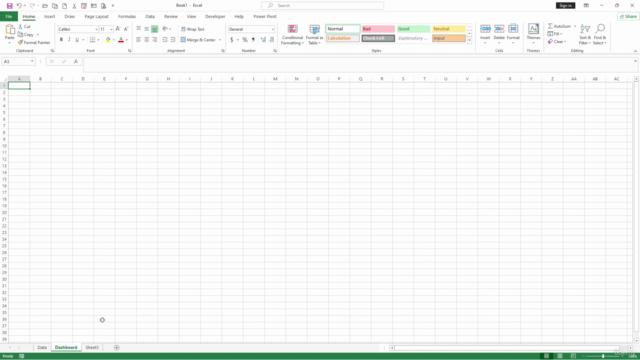Click AutoSum sigma icon

tap(550, 26)
